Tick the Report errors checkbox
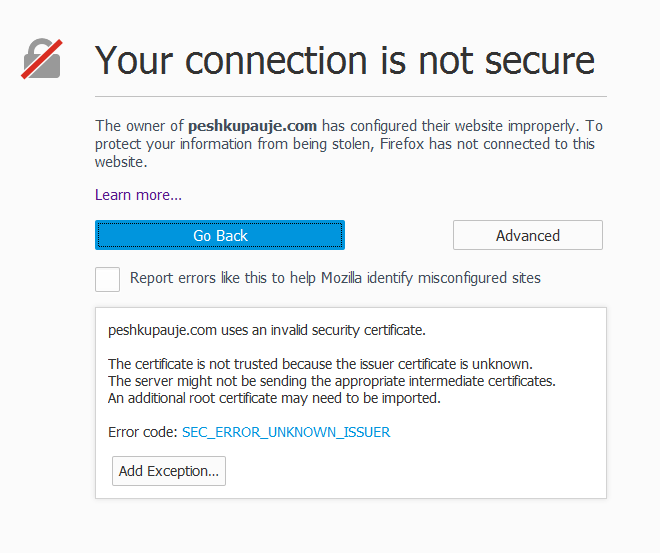This screenshot has width=660, height=553. [108, 279]
